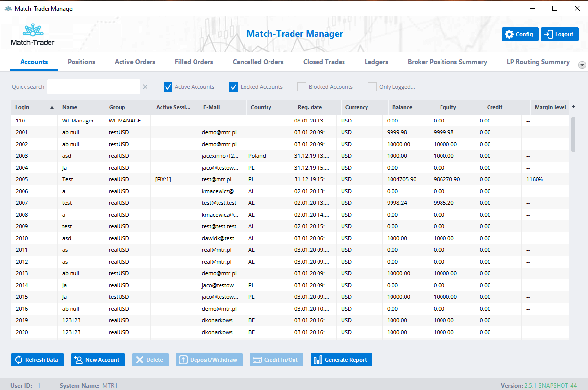Enable the Blocked Accounts checkbox

pos(301,86)
